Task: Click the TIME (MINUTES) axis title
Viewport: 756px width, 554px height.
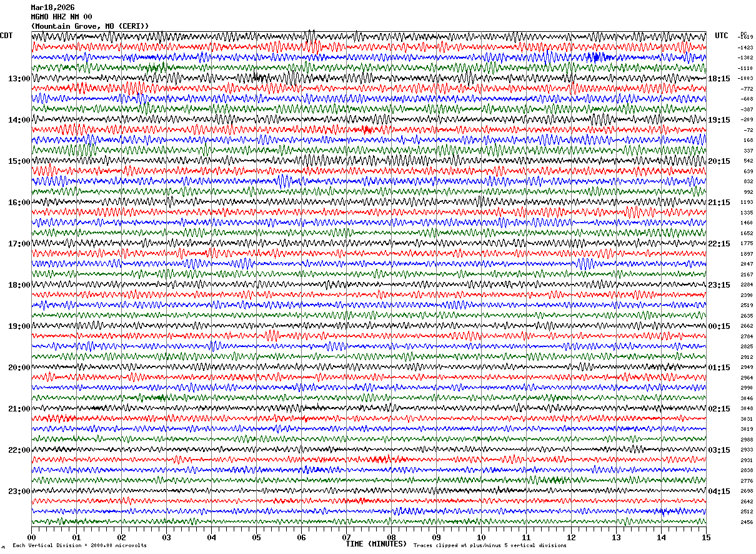Action: point(376,544)
